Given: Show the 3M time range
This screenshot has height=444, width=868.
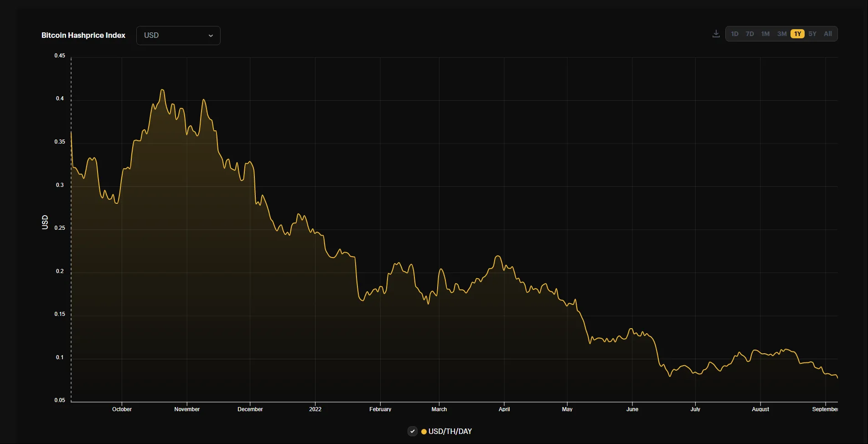Looking at the screenshot, I should 782,34.
